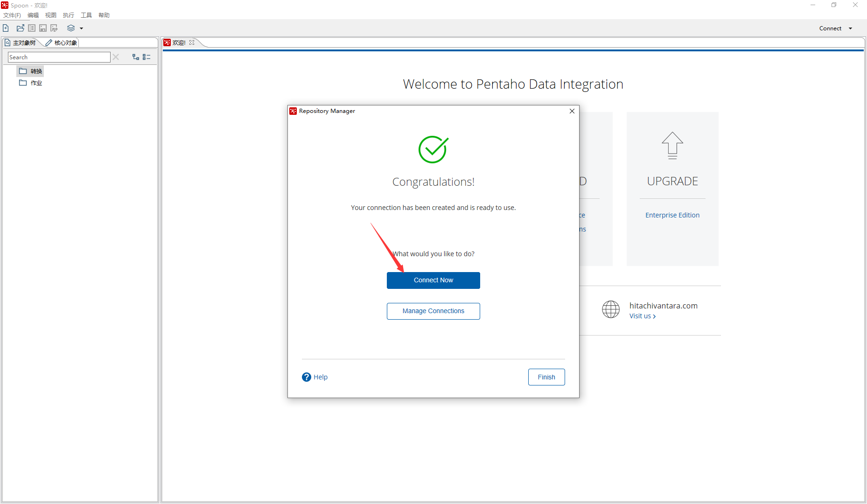Image resolution: width=867 pixels, height=504 pixels.
Task: Switch to the 核心对象 tab
Action: [x=62, y=43]
